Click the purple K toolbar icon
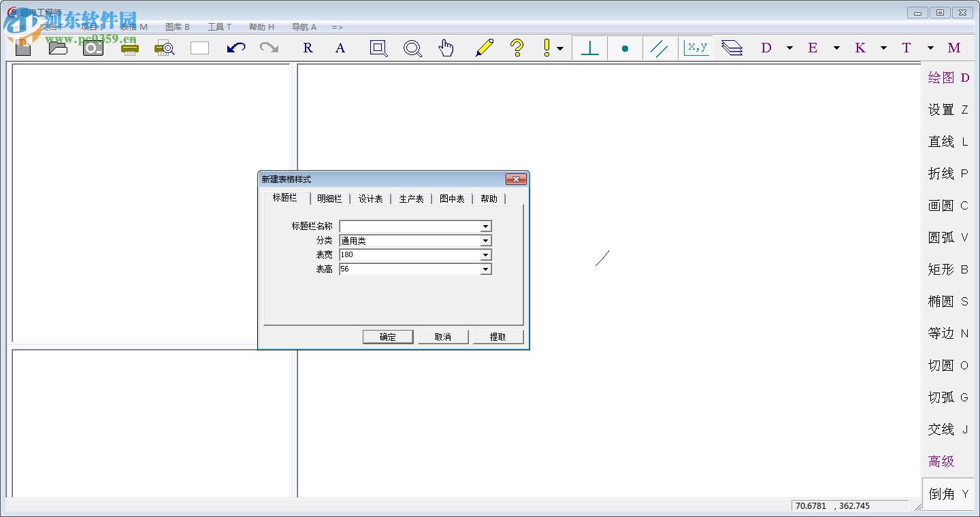The height and width of the screenshot is (517, 980). coord(860,48)
